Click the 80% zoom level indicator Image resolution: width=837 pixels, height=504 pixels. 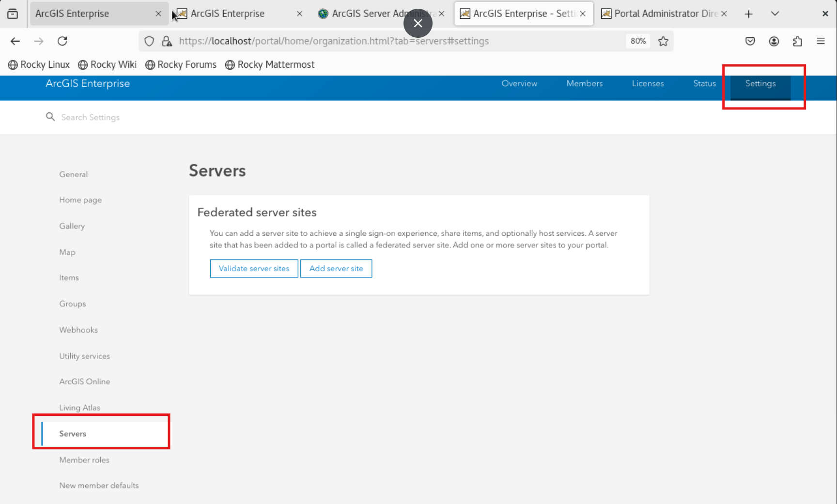(638, 41)
